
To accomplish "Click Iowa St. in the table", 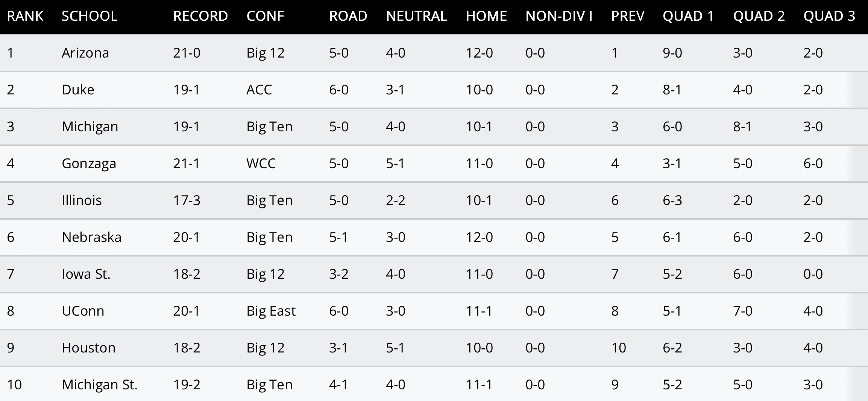I will click(x=86, y=274).
